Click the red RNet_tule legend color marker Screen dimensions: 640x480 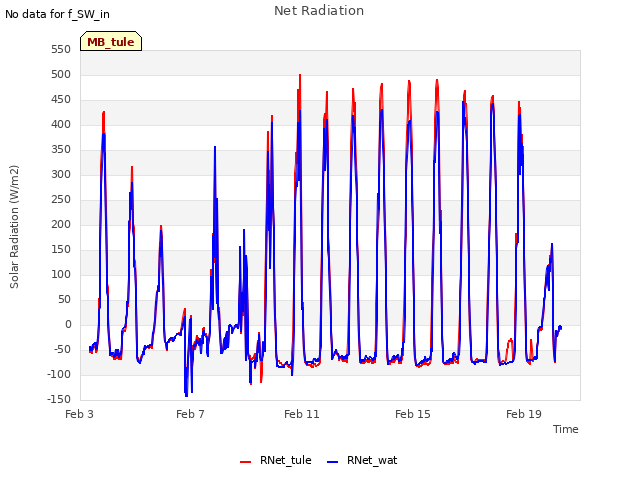tap(245, 462)
